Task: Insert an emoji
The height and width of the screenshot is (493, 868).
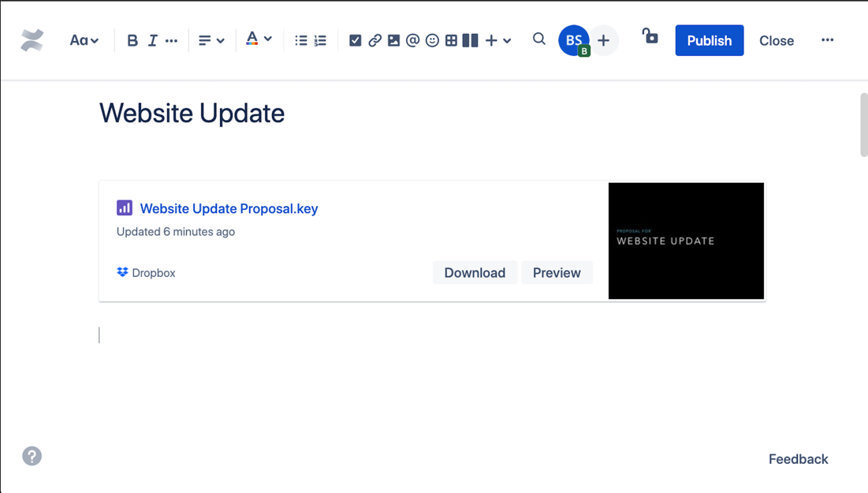Action: click(x=431, y=39)
